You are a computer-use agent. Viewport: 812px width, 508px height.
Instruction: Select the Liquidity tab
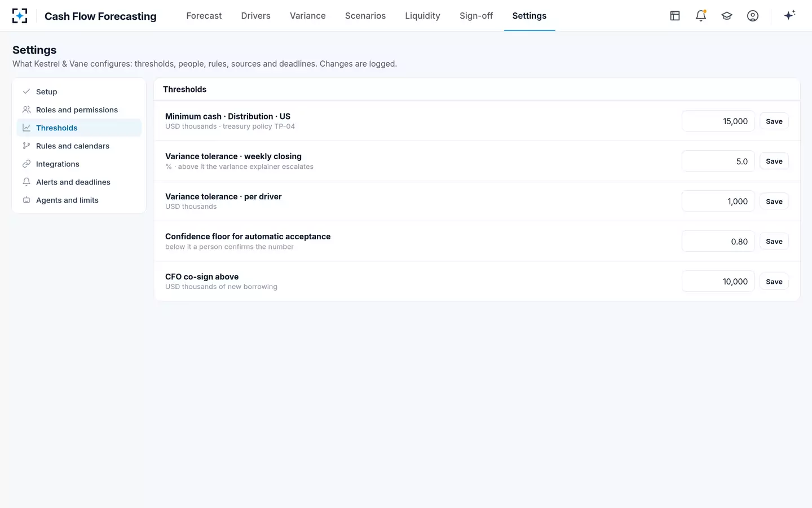[x=422, y=16]
